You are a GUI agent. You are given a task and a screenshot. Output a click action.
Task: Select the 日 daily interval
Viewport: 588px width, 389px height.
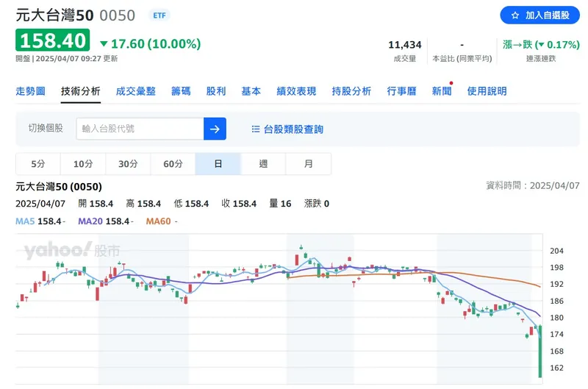218,164
